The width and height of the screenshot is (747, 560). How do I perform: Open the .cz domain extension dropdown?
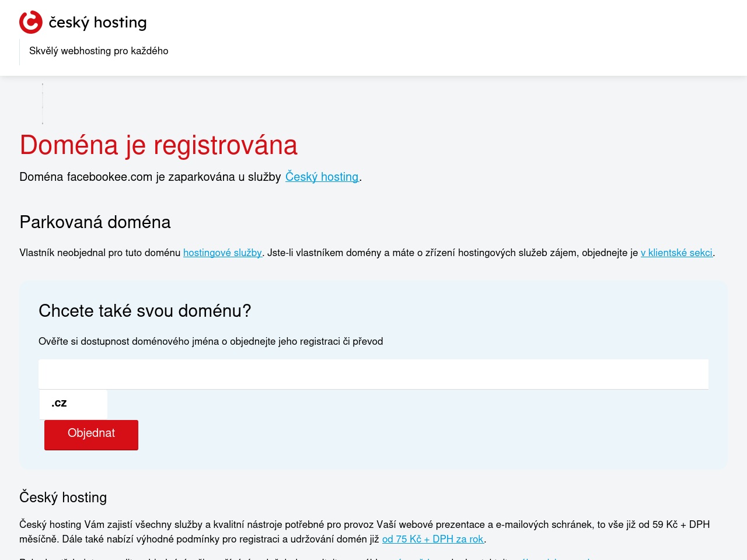[74, 404]
